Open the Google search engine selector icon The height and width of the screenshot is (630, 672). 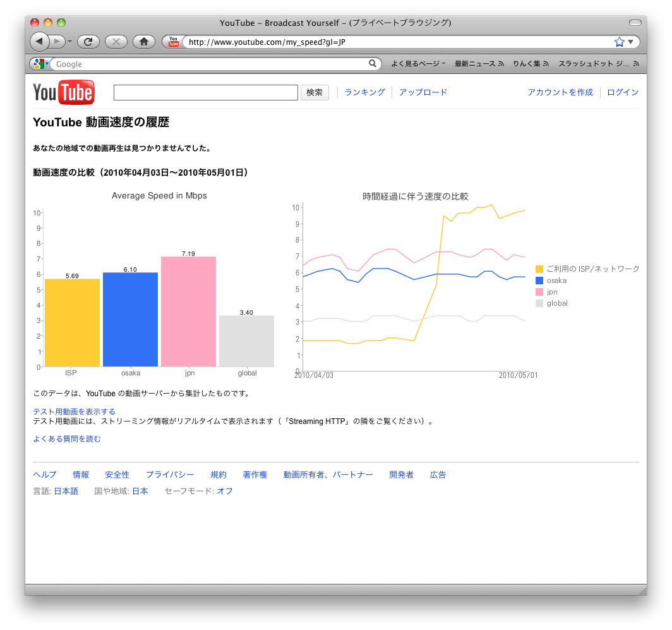point(40,64)
